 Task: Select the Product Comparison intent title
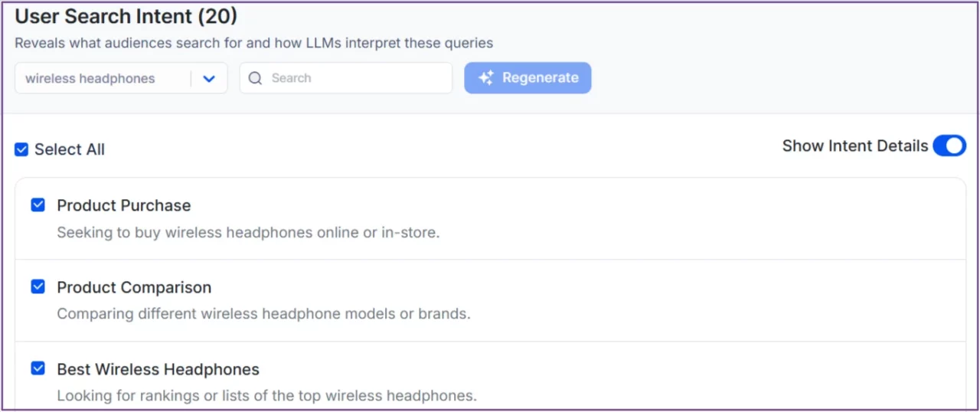134,287
